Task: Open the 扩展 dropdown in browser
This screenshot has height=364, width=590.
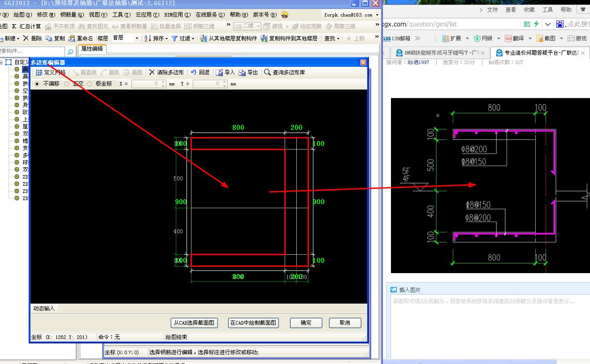Action: tap(468, 39)
